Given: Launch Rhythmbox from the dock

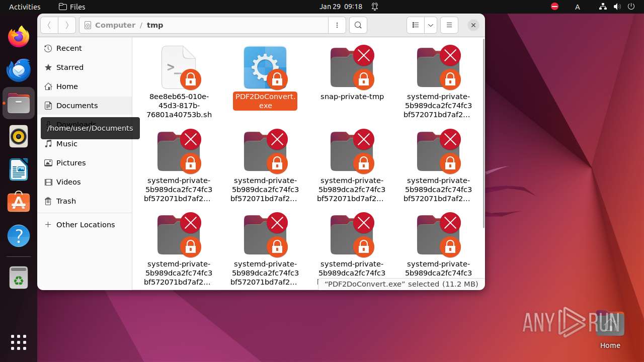Looking at the screenshot, I should pyautogui.click(x=19, y=136).
